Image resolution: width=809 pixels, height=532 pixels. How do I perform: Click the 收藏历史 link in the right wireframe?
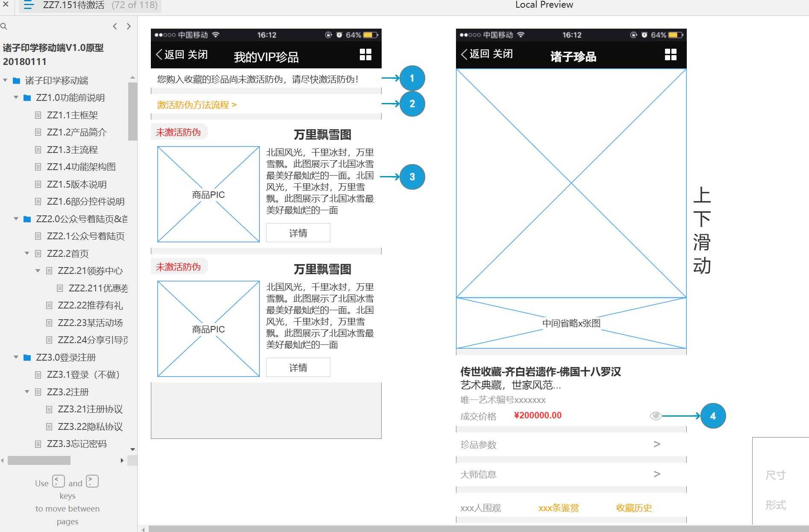633,508
